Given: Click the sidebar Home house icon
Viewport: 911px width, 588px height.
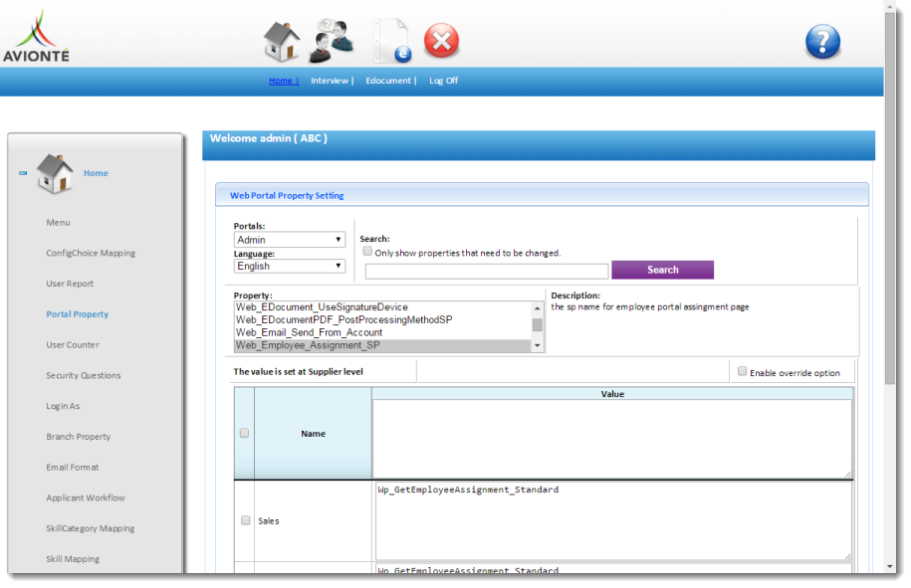Looking at the screenshot, I should click(x=55, y=173).
